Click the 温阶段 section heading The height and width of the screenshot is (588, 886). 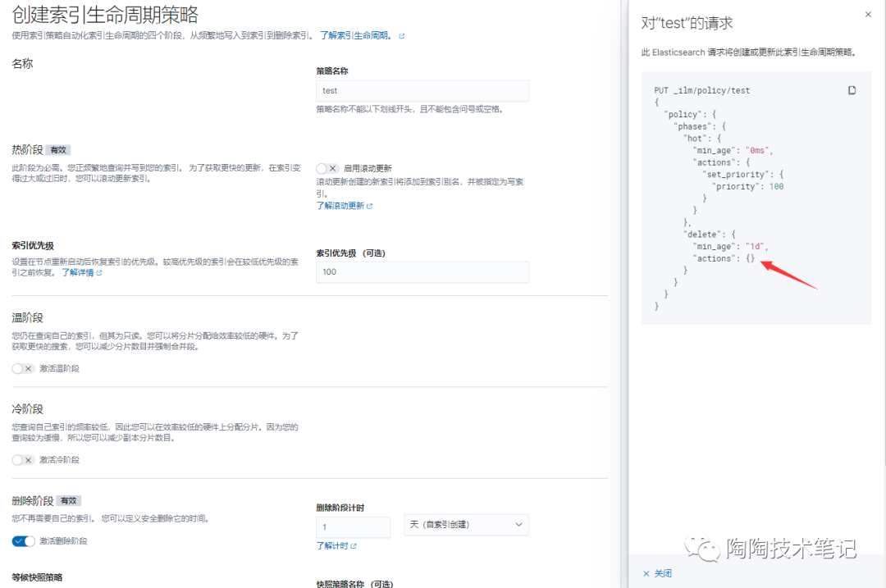(27, 318)
